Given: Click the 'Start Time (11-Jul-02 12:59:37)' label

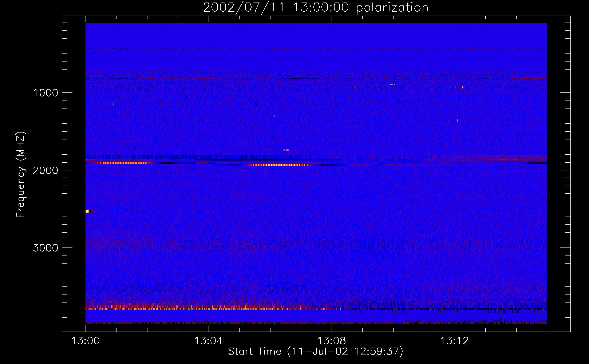Looking at the screenshot, I should pyautogui.click(x=316, y=351).
